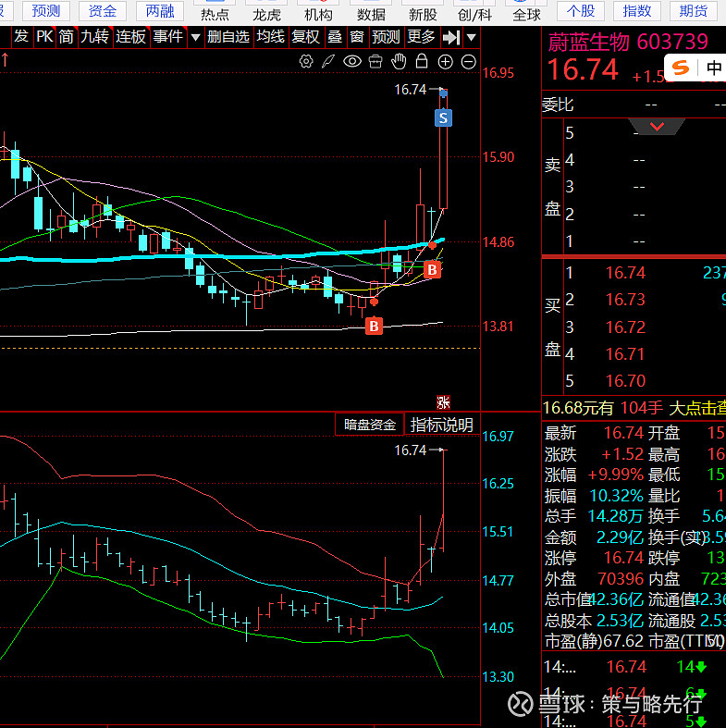Select the drawing pen tool icon
The height and width of the screenshot is (728, 726).
coord(328,61)
